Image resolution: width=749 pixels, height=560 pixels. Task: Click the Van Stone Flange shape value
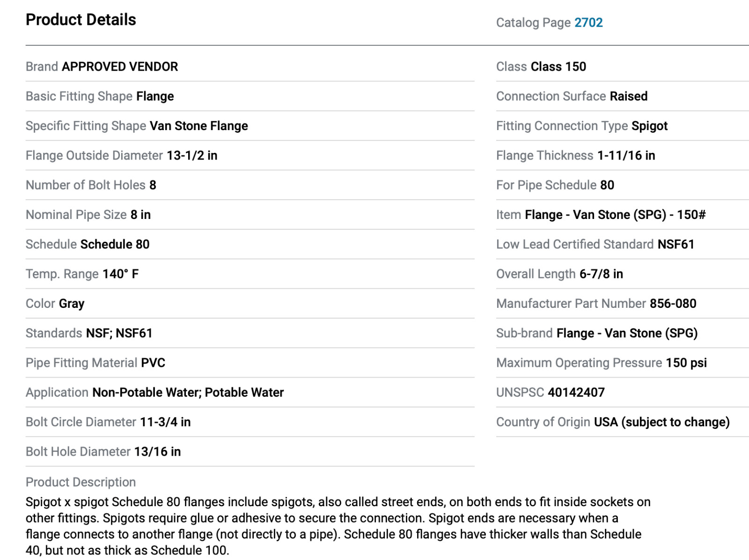coord(199,126)
